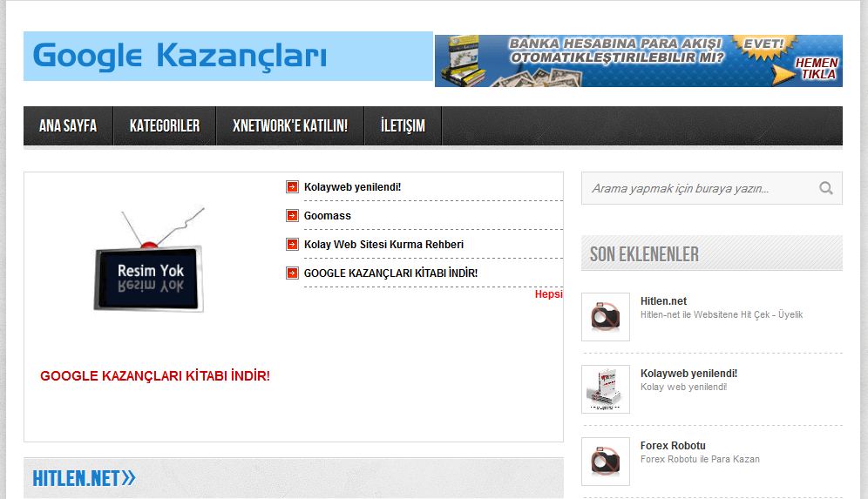The height and width of the screenshot is (499, 868).
Task: Go to the İLETİŞİM page
Action: point(403,125)
